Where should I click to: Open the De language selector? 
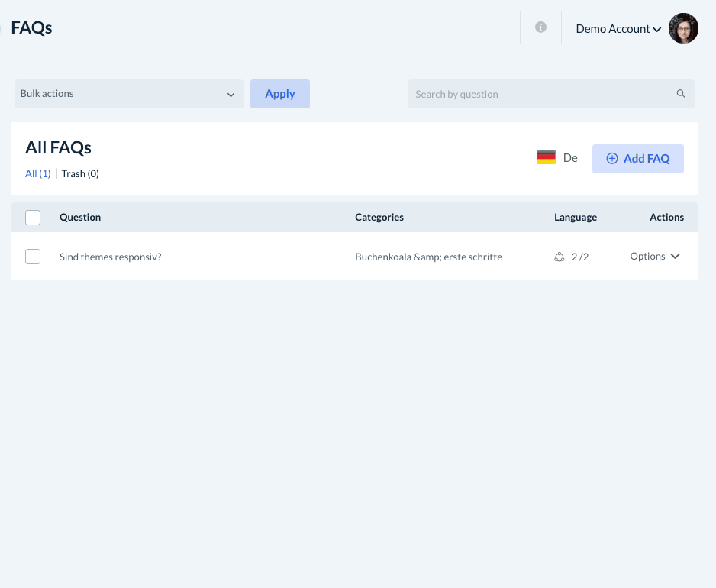(x=557, y=157)
